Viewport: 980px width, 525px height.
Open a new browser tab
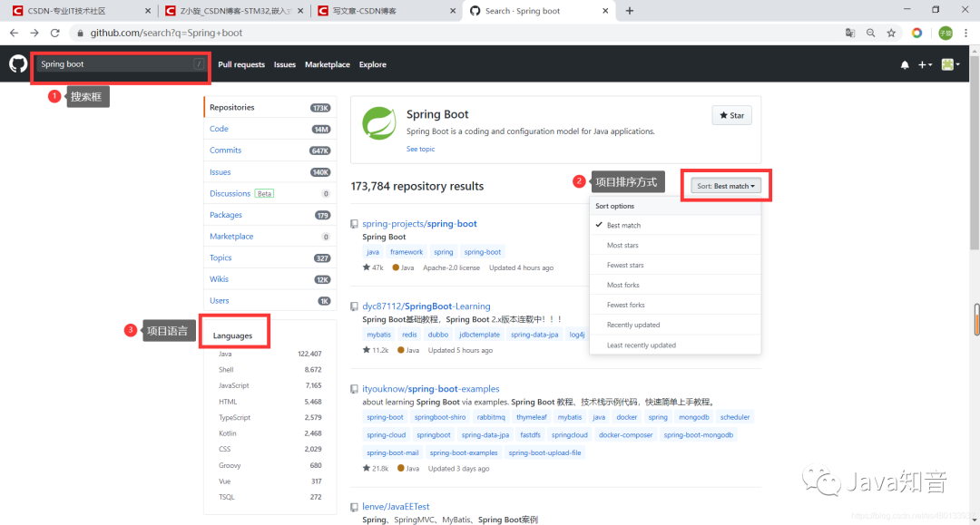[x=630, y=11]
